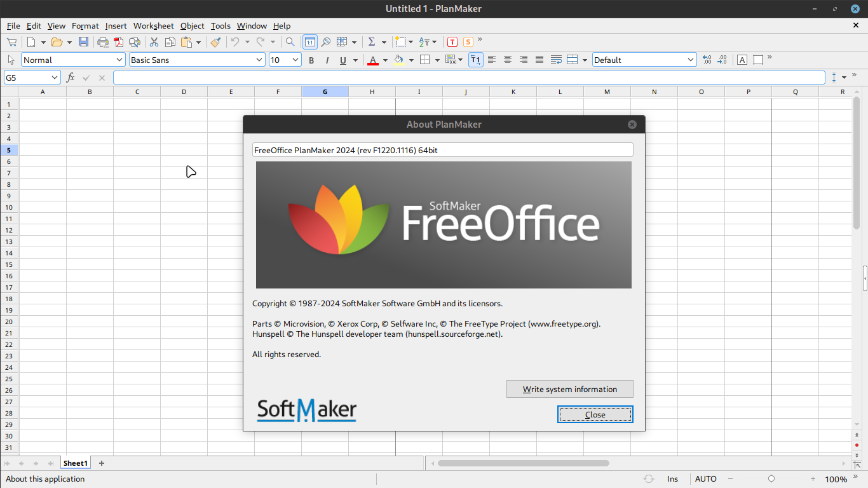Click the sort A-Z icon
The height and width of the screenshot is (488, 868).
(424, 42)
